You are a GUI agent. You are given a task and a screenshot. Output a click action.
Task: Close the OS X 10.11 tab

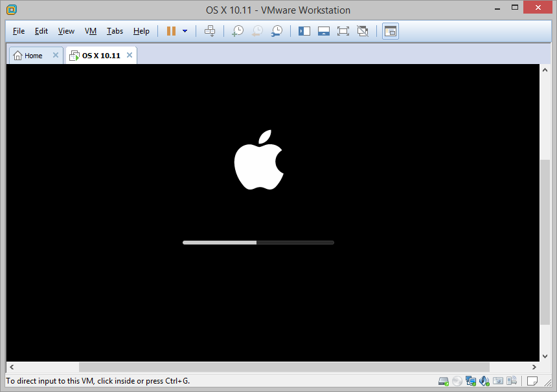(x=130, y=55)
